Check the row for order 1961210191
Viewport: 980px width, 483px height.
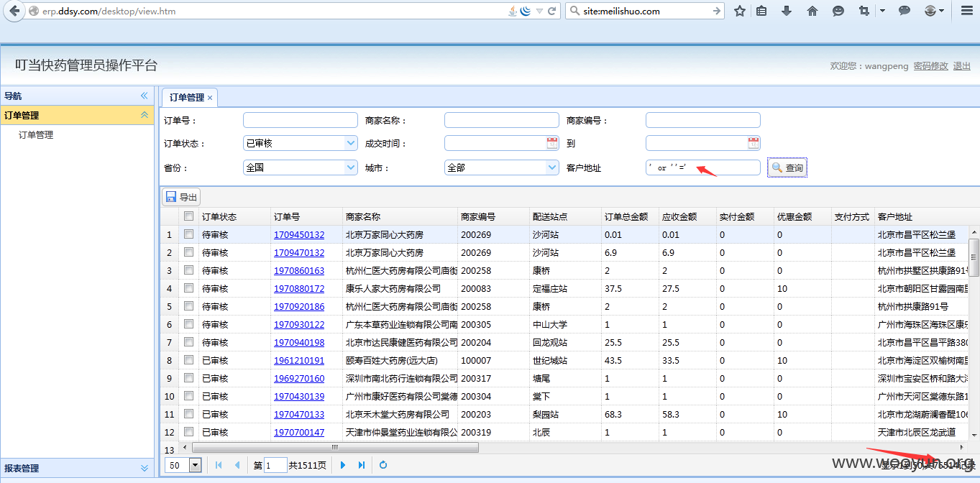pyautogui.click(x=188, y=360)
